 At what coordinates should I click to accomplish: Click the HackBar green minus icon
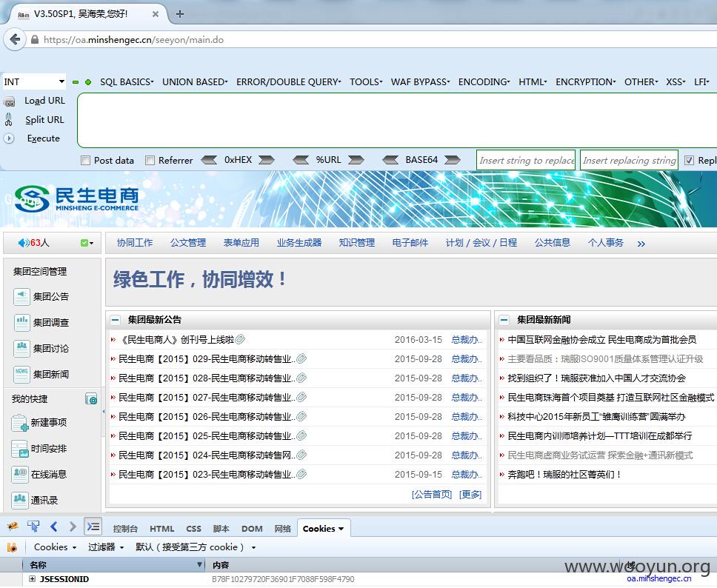click(76, 82)
